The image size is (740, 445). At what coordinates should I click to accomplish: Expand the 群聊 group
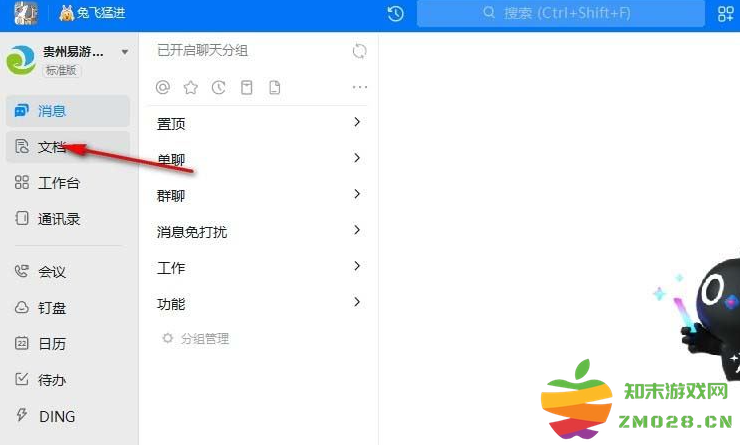[258, 195]
